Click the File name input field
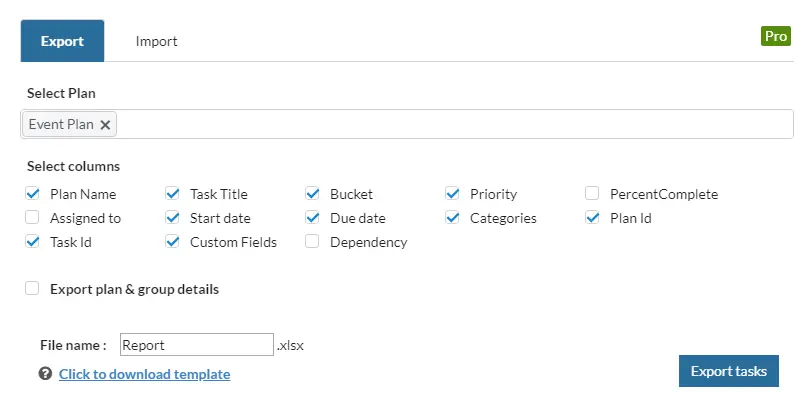 click(x=196, y=345)
